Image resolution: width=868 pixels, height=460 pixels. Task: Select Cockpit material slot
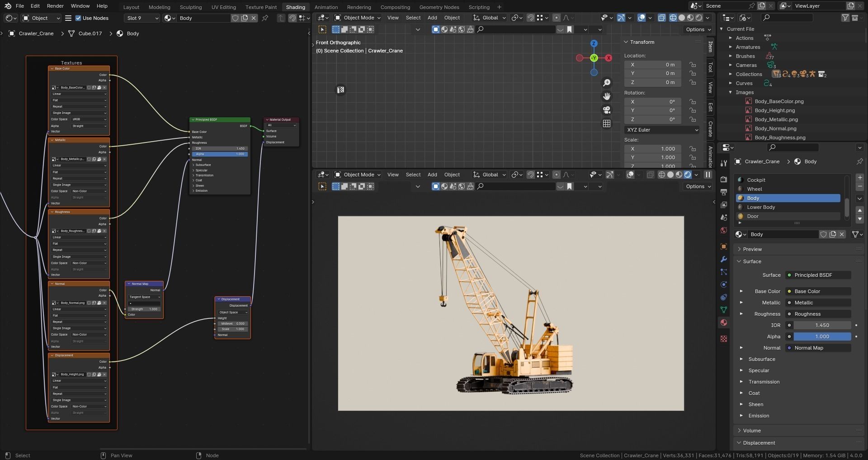[788, 180]
